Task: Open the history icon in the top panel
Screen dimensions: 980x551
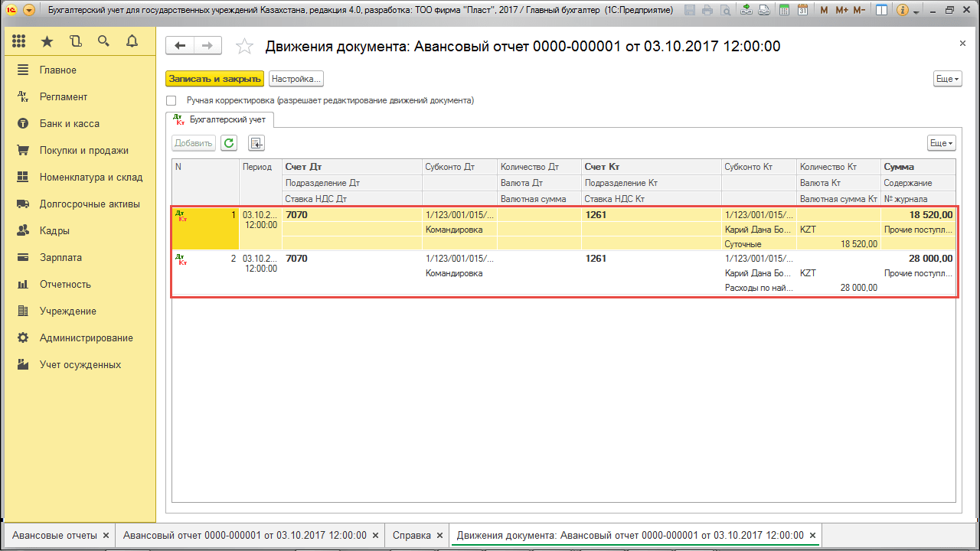Action: [x=75, y=41]
